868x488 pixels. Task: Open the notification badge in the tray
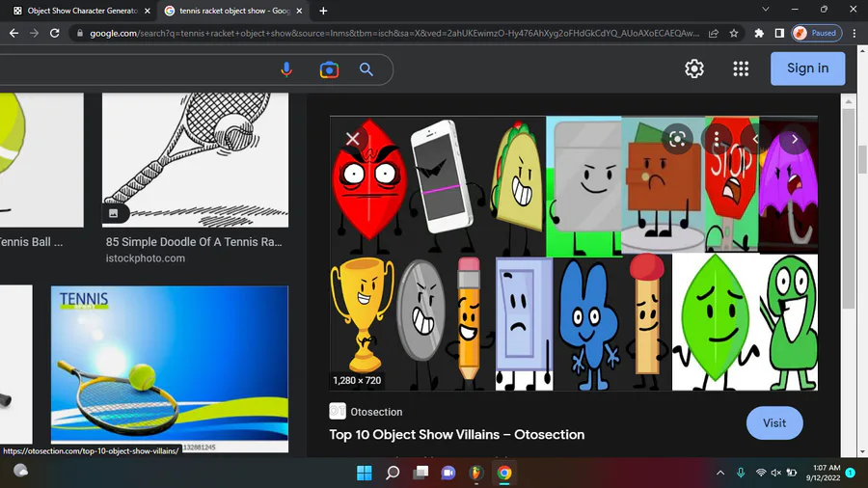click(x=851, y=473)
